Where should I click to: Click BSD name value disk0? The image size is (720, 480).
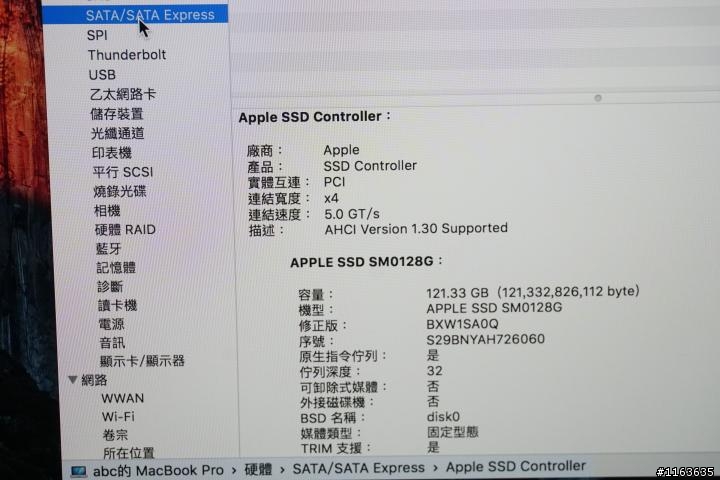pos(443,417)
